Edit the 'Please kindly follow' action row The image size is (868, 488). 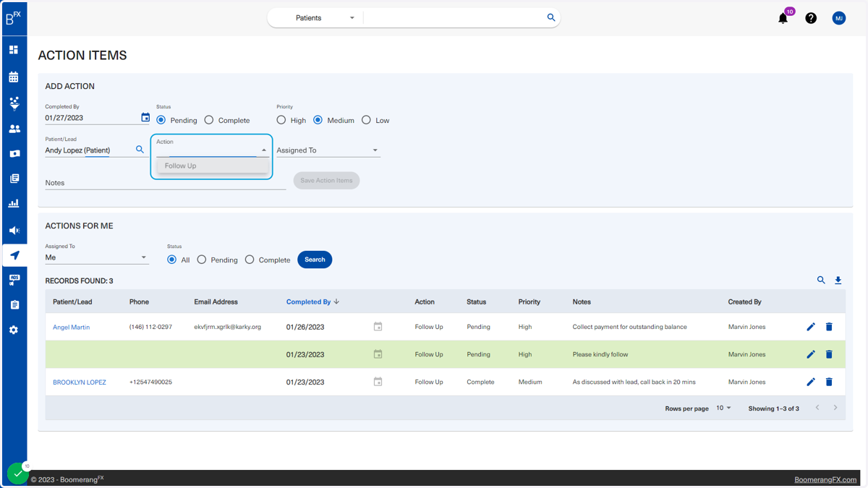coord(811,354)
